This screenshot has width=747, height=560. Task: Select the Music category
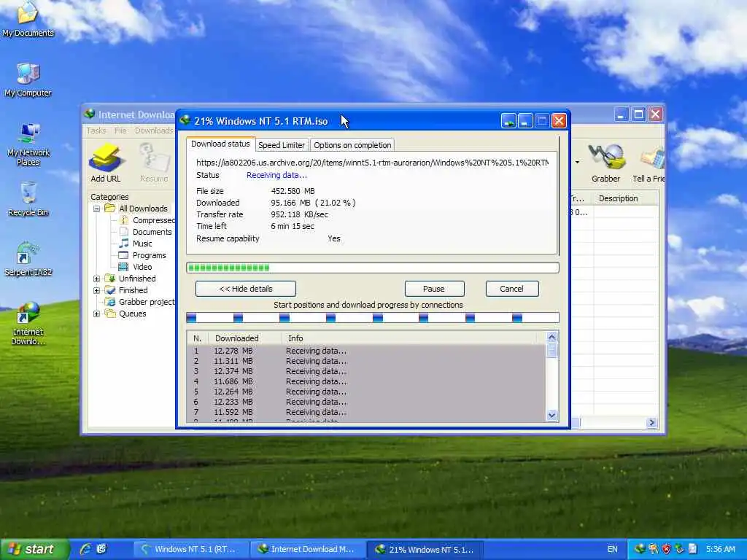136,244
